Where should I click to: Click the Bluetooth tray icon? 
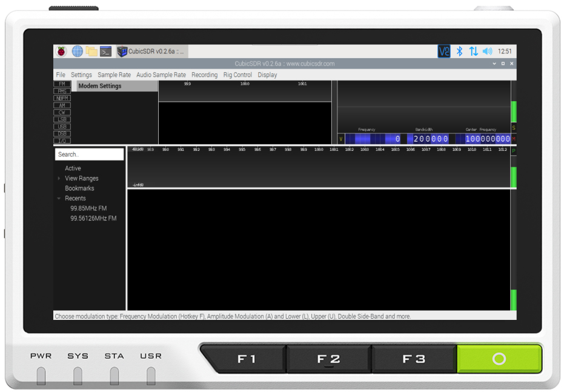(459, 51)
